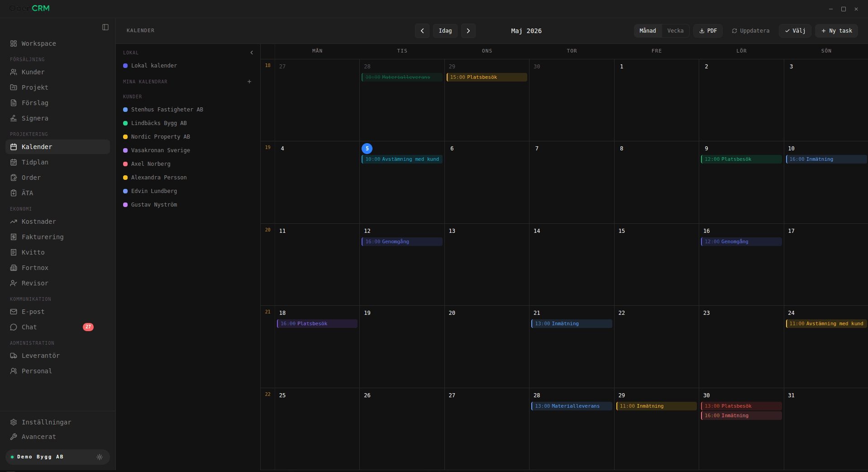Add a calendar with the plus icon
Viewport: 868px width, 472px height.
pos(249,82)
